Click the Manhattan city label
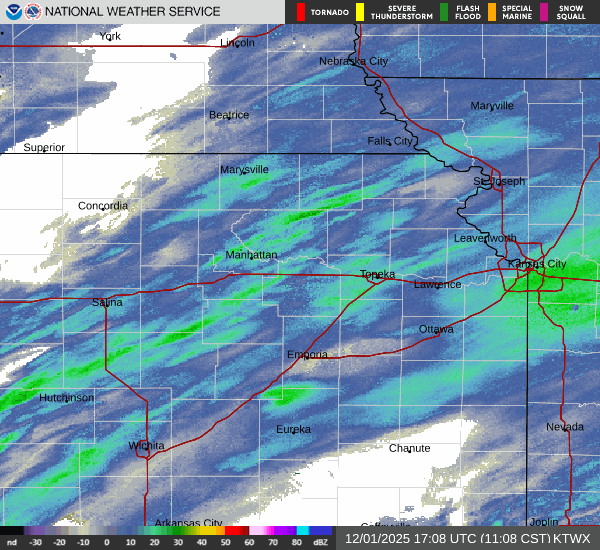Screen dimensions: 600x550 click(x=251, y=255)
